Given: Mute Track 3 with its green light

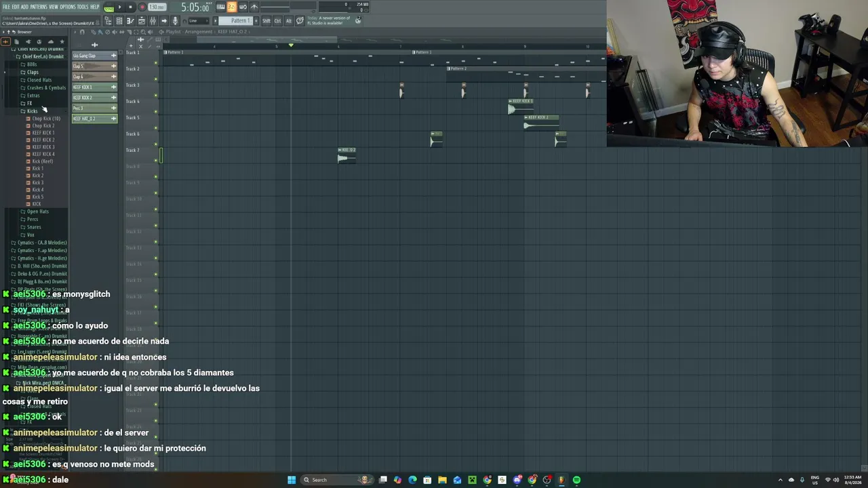Looking at the screenshot, I should (x=156, y=96).
